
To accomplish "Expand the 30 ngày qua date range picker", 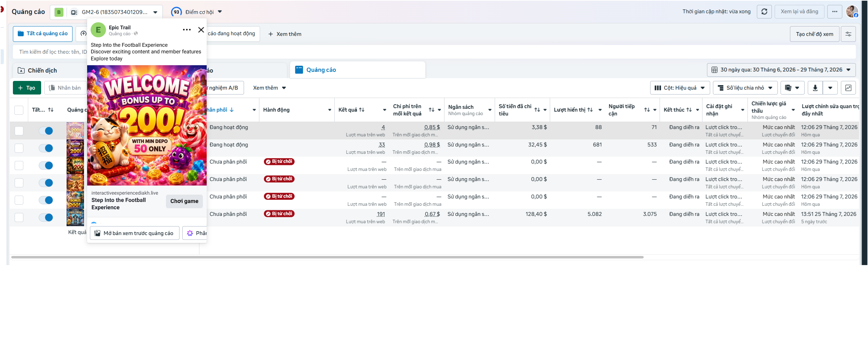I will coord(781,70).
